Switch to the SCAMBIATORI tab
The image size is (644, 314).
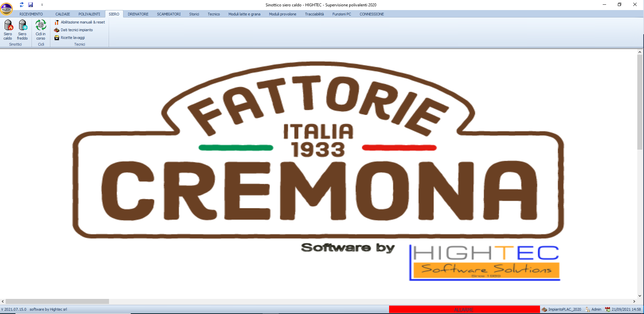(x=169, y=14)
